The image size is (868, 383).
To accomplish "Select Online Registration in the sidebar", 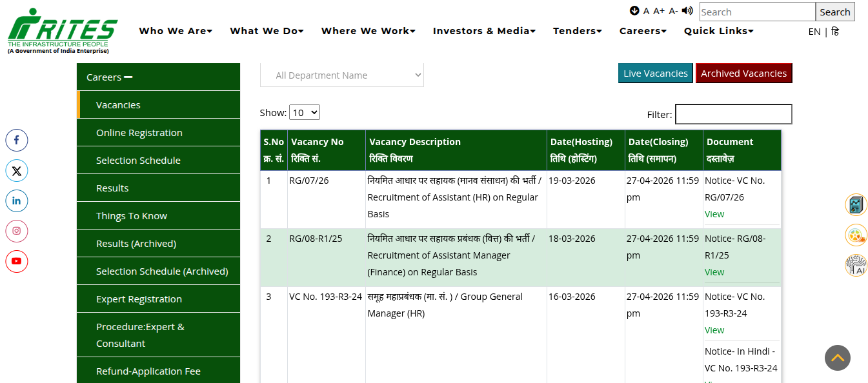I will [139, 133].
